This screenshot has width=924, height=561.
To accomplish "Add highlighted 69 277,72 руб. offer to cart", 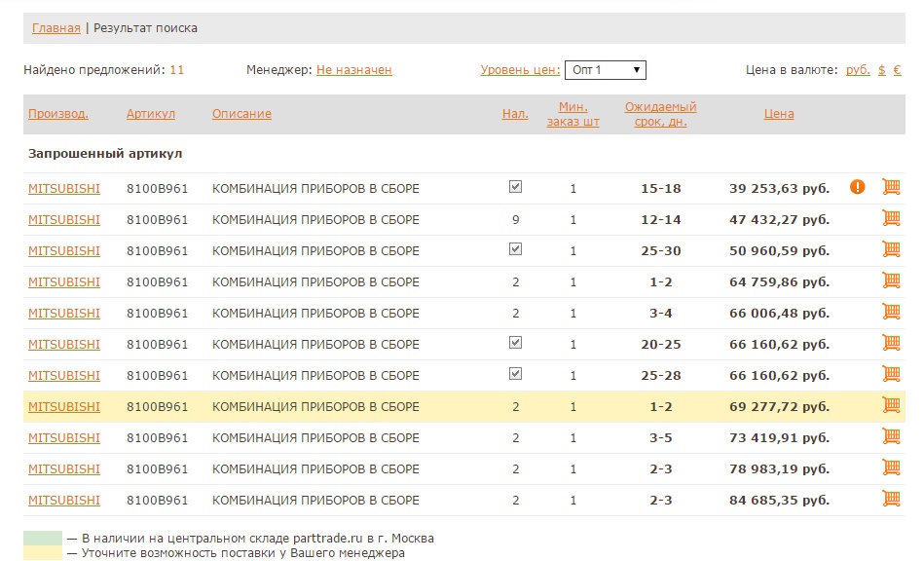I will (890, 406).
